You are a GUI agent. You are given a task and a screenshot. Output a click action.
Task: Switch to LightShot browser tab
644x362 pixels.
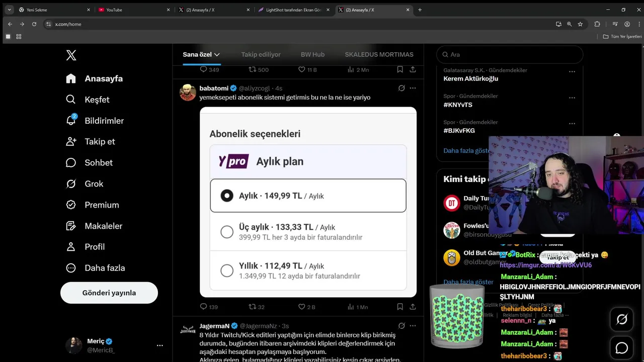[x=294, y=10]
